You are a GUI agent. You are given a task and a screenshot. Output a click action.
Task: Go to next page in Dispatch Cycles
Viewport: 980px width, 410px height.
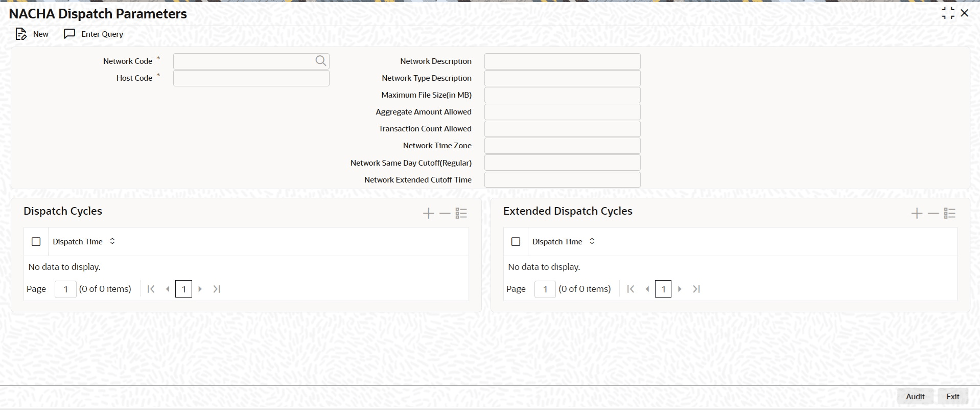click(x=200, y=289)
